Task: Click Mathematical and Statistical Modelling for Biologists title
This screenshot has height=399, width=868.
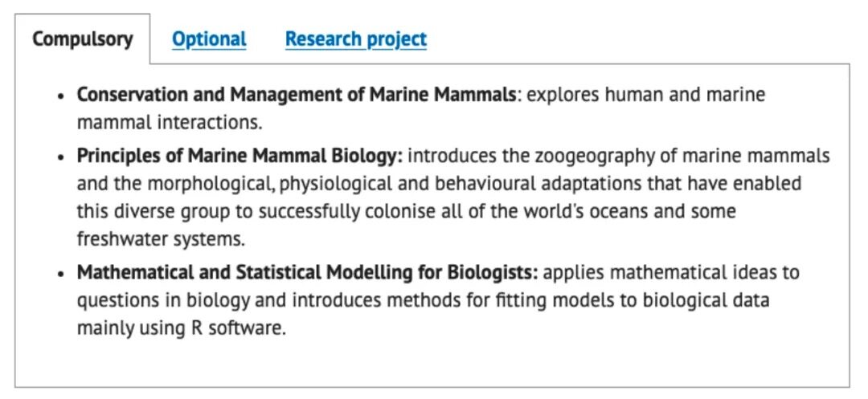Action: 307,272
